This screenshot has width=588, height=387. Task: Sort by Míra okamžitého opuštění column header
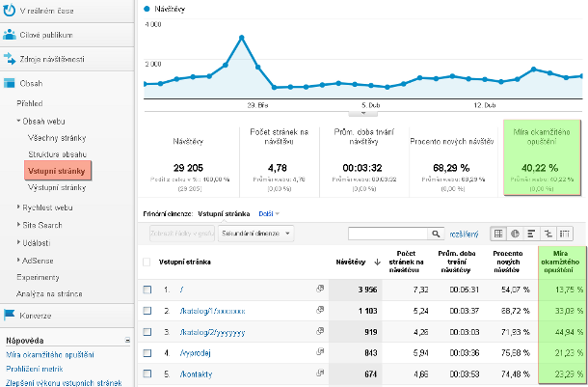tap(560, 262)
